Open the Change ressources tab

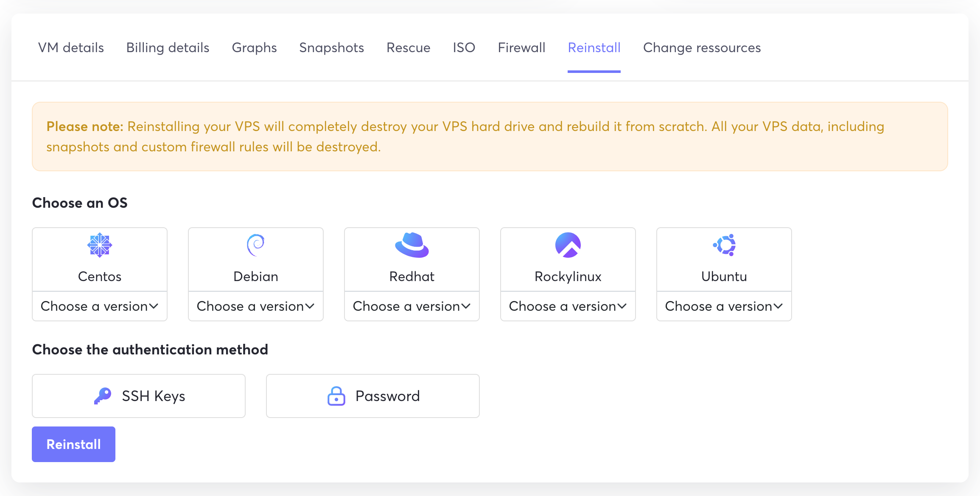pyautogui.click(x=702, y=47)
